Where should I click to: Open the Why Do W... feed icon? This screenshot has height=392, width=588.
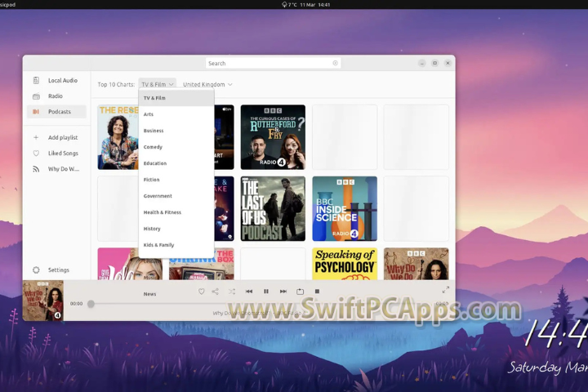(x=36, y=169)
